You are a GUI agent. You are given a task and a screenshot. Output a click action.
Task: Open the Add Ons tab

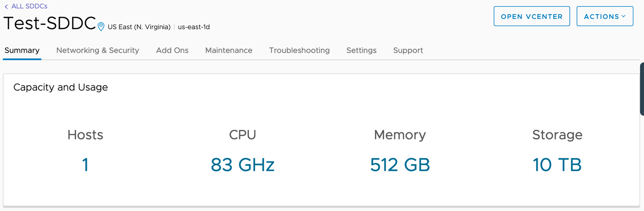tap(172, 50)
